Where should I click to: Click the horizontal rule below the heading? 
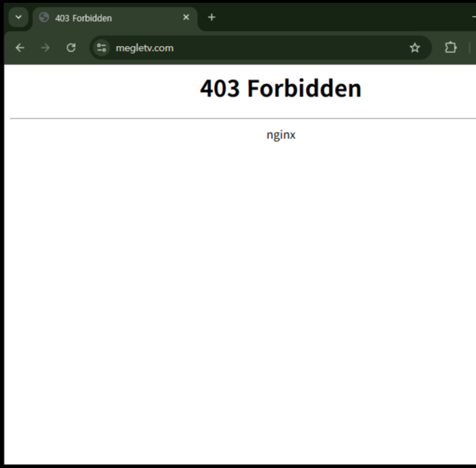[243, 118]
